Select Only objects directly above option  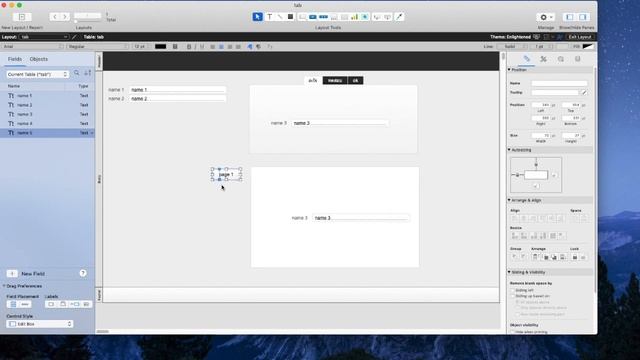(x=517, y=308)
